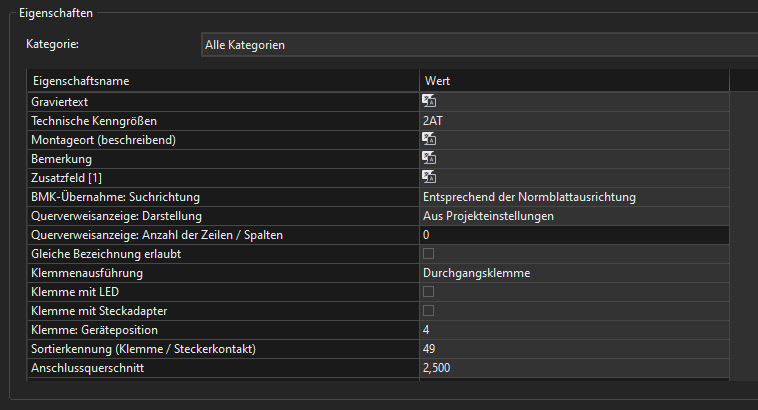This screenshot has width=758, height=410.
Task: Select the Anzahl der Zeilen / Spalten value field
Action: point(574,234)
